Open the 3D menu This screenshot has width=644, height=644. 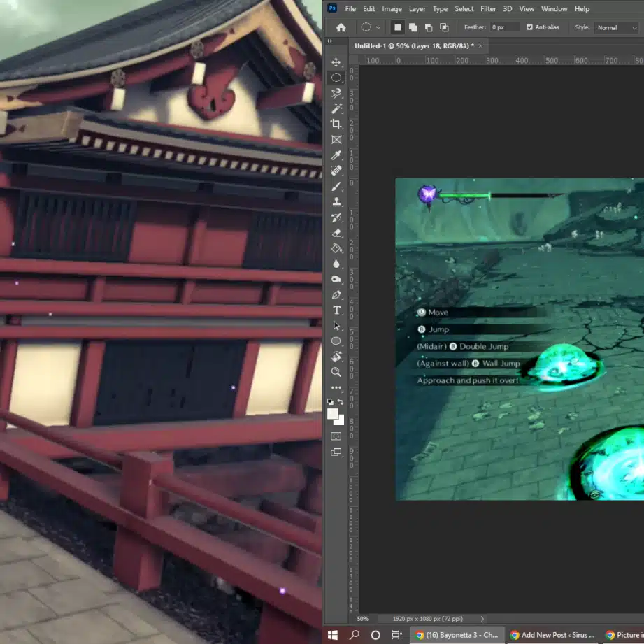pyautogui.click(x=508, y=8)
